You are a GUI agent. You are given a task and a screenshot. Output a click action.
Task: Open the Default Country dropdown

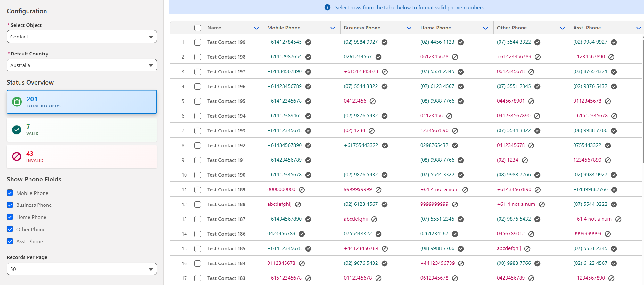point(82,65)
